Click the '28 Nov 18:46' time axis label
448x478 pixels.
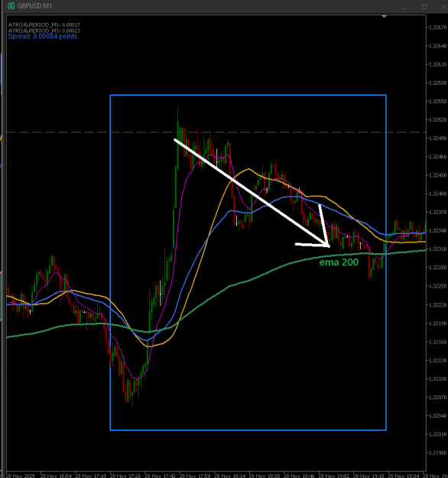299,476
